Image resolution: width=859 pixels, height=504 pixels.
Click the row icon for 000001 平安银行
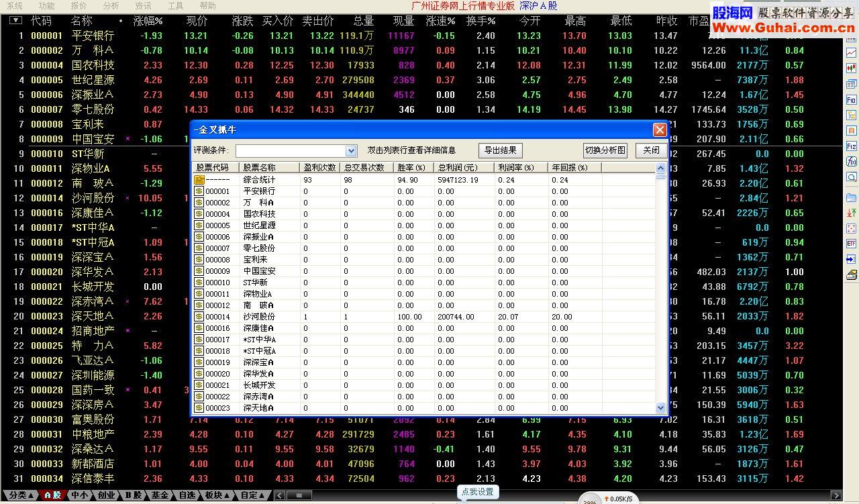tap(199, 191)
